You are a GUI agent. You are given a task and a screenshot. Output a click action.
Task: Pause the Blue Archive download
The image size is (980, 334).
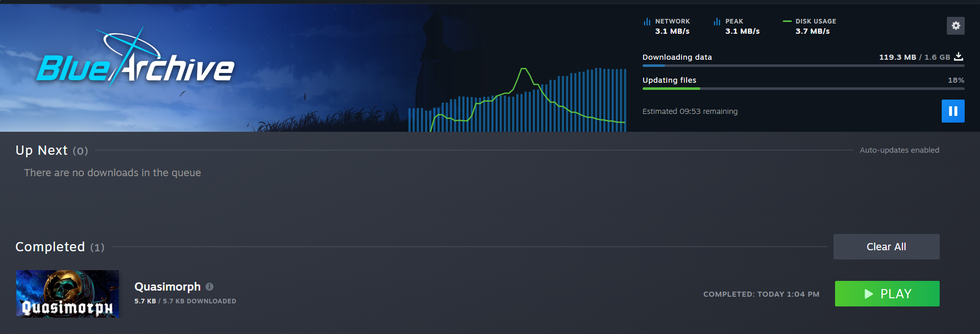(x=953, y=111)
